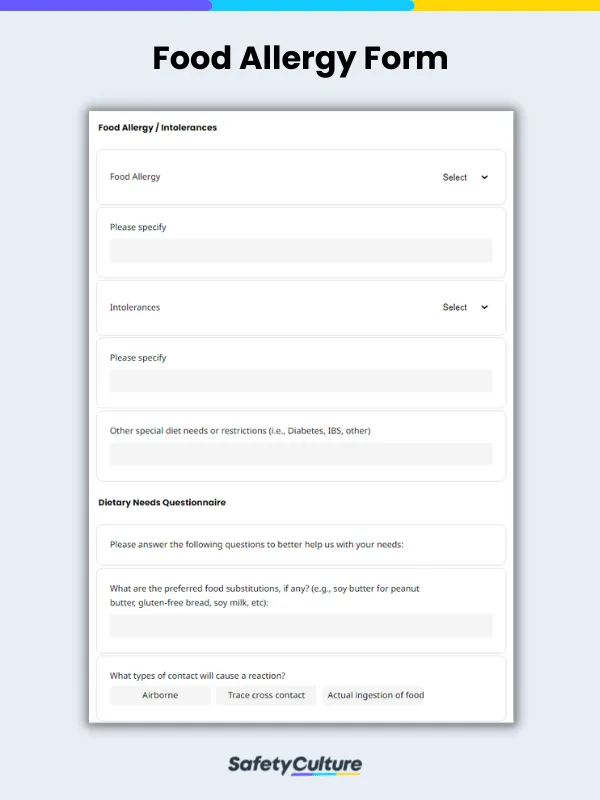Screen dimensions: 600x800
Task: Click the Please specify field under Food Allergy
Action: [x=300, y=251]
